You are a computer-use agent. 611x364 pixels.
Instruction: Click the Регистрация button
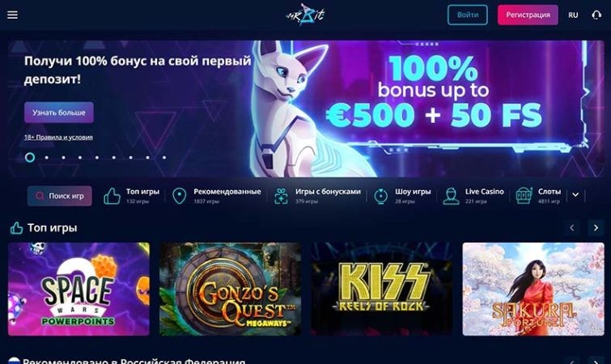(528, 15)
